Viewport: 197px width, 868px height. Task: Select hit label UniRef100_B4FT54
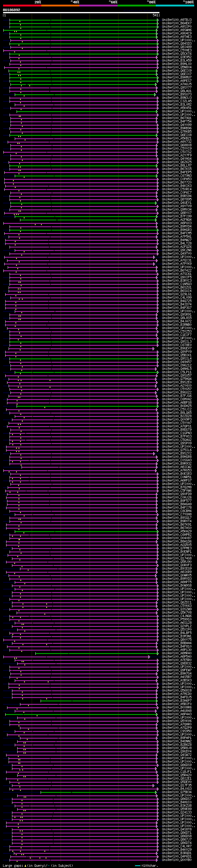177,121
